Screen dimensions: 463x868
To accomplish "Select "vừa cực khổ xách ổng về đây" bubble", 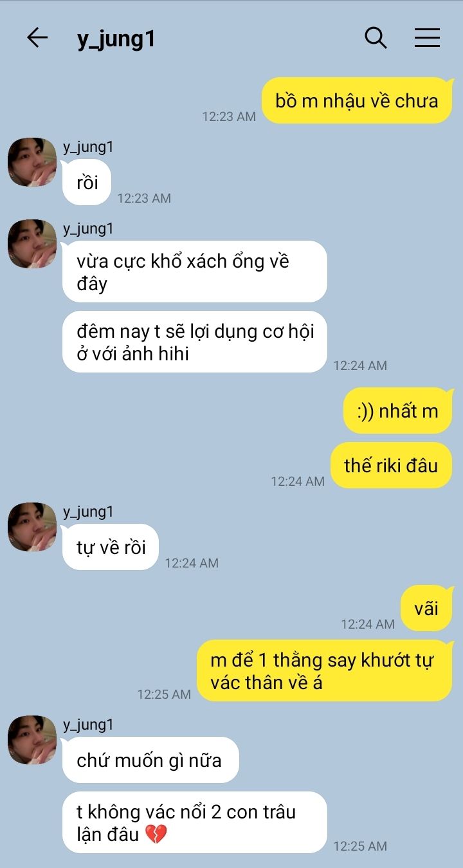I will pos(195,272).
